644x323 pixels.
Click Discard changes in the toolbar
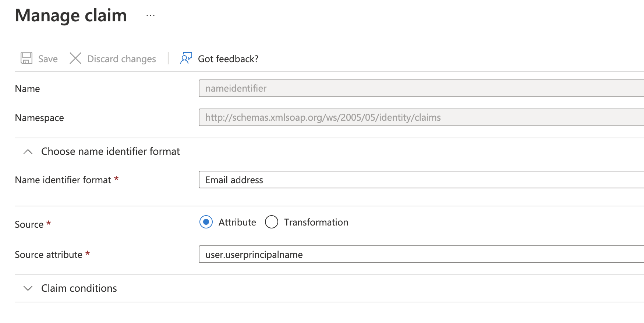point(121,59)
